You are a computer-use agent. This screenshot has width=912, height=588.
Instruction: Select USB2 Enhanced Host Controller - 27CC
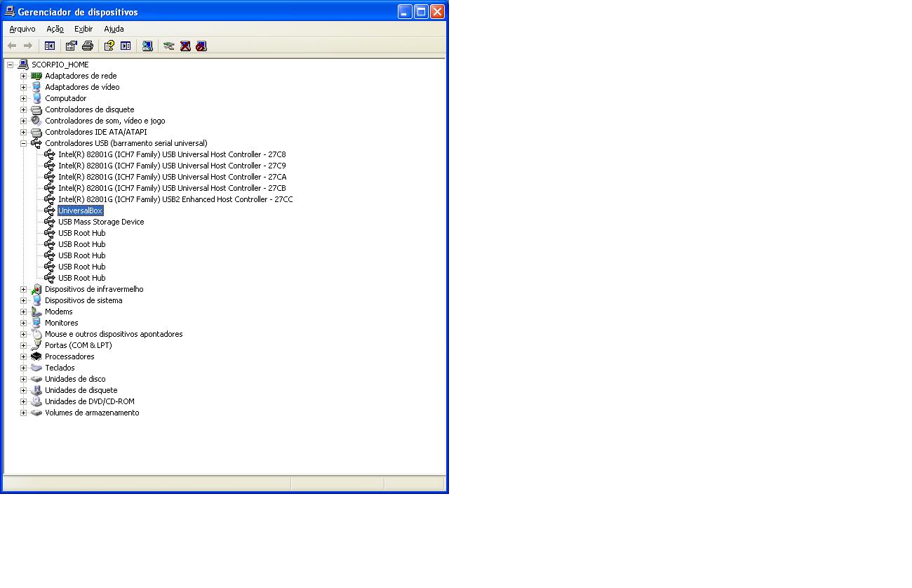coord(175,199)
